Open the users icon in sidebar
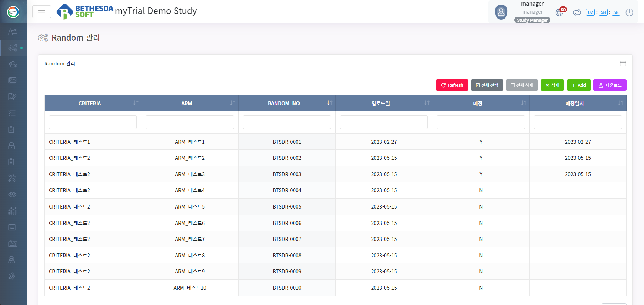This screenshot has height=305, width=644. [x=12, y=64]
